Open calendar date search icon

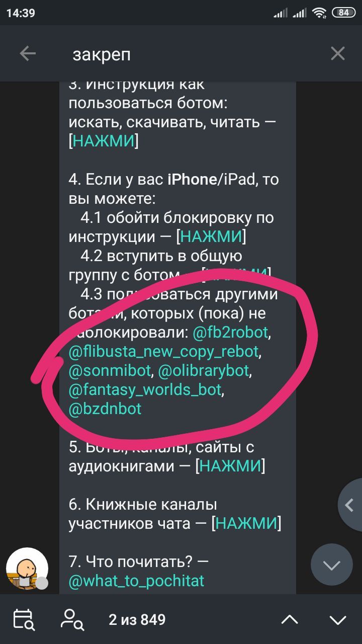pyautogui.click(x=24, y=619)
